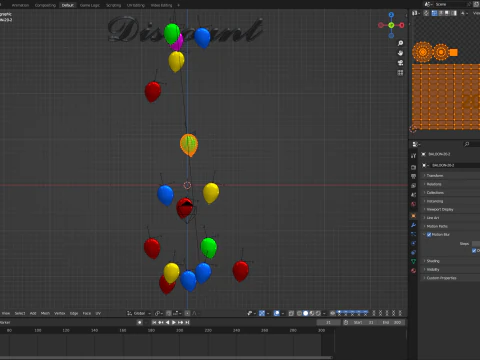The image size is (480, 360).
Task: Click the current frame number field
Action: coord(328,322)
